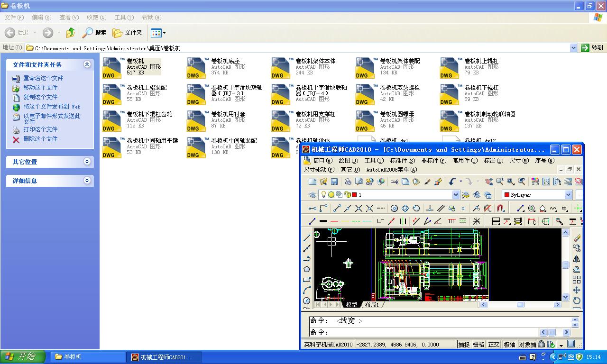The height and width of the screenshot is (364, 607).
Task: Click the red layer color swatch in layer dropdown
Action: [354, 195]
